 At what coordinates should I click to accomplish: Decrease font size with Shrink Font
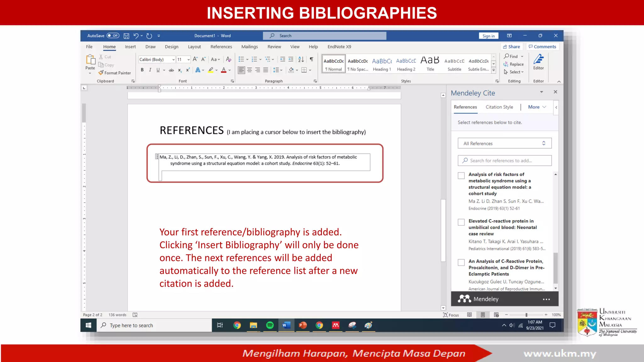(x=203, y=59)
